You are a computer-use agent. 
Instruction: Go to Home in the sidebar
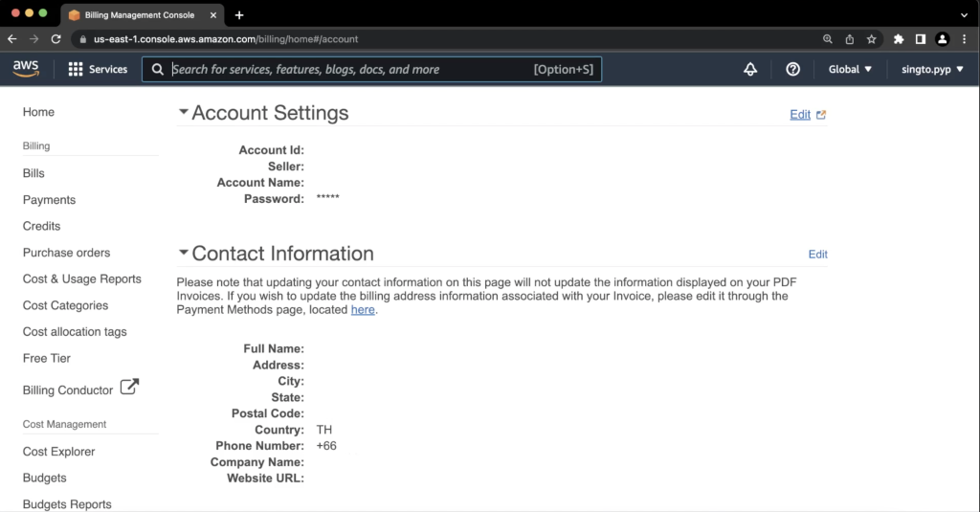coord(38,112)
